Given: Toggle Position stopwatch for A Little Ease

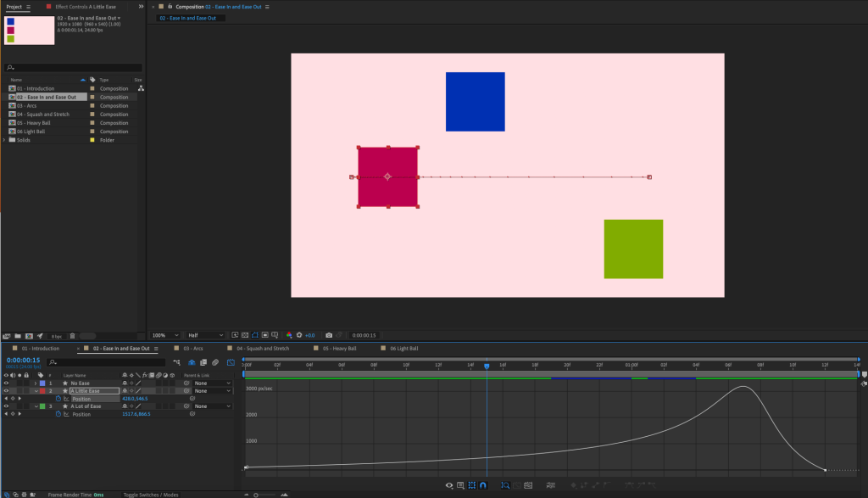Looking at the screenshot, I should coord(58,399).
